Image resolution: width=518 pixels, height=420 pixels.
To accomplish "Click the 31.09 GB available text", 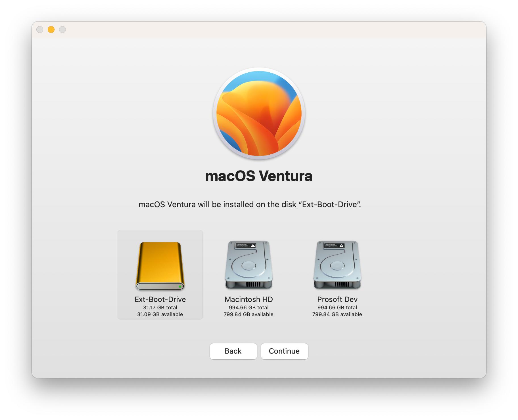I will coord(160,314).
